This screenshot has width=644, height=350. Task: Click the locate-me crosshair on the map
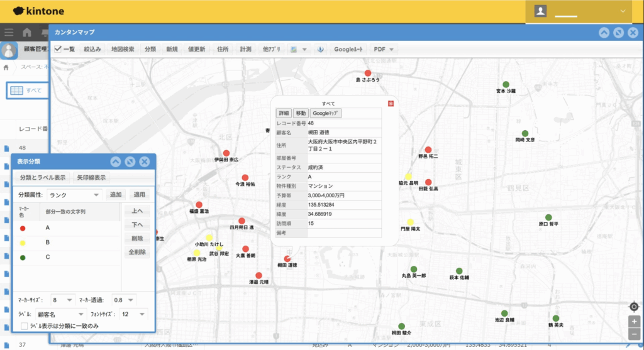point(634,307)
